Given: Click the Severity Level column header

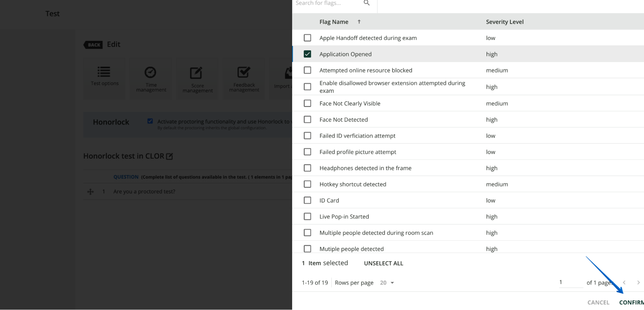Looking at the screenshot, I should (x=505, y=22).
